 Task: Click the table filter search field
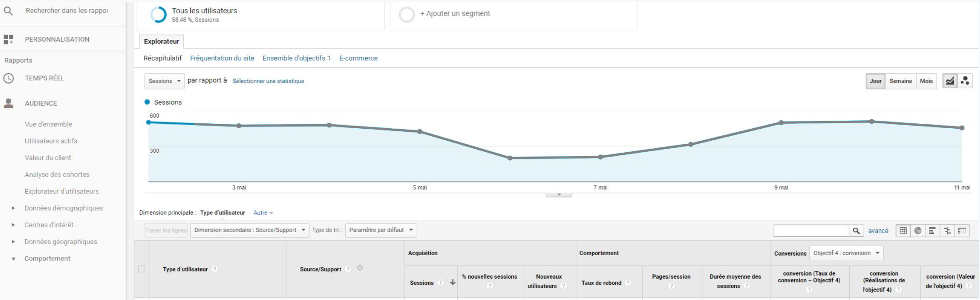pyautogui.click(x=811, y=230)
